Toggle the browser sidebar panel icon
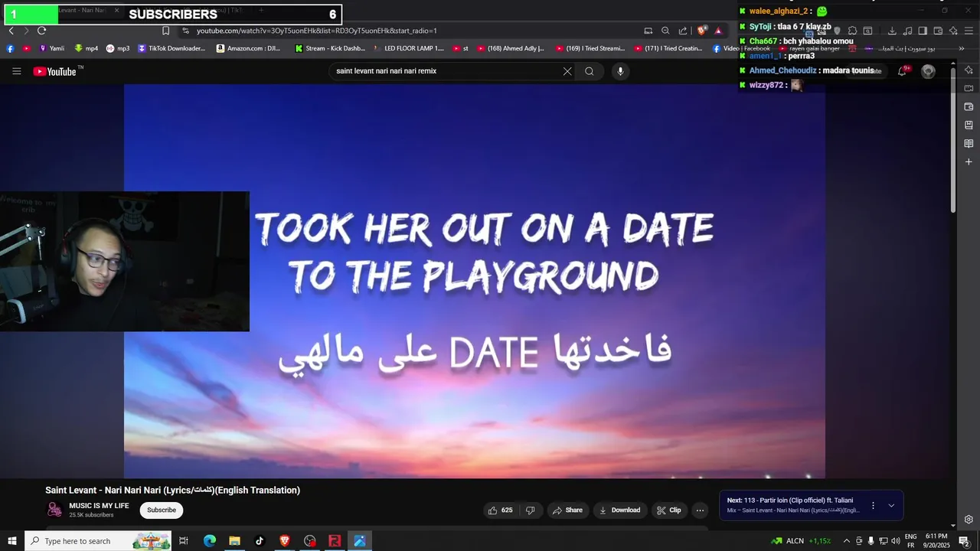 pyautogui.click(x=923, y=31)
